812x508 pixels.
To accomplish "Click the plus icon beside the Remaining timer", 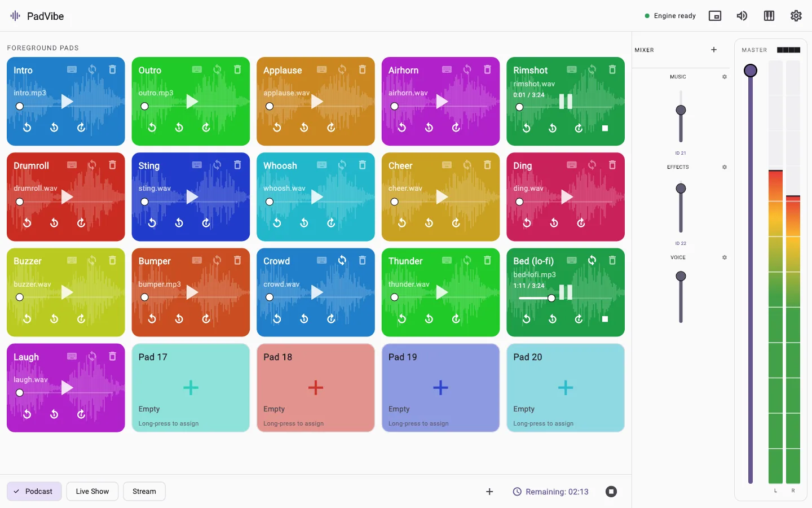I will 489,492.
